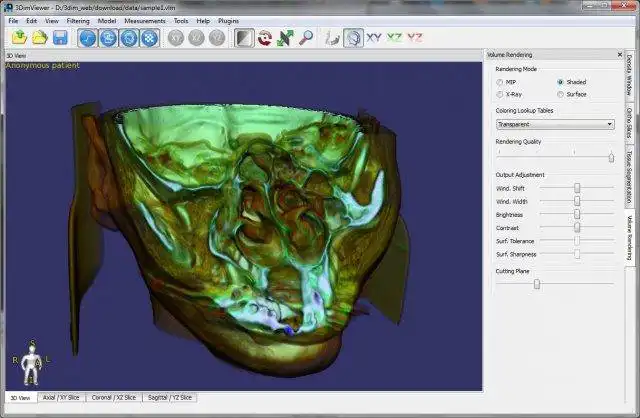Click the Surf. Tolerance slider handle
640x418 pixels.
coord(577,240)
